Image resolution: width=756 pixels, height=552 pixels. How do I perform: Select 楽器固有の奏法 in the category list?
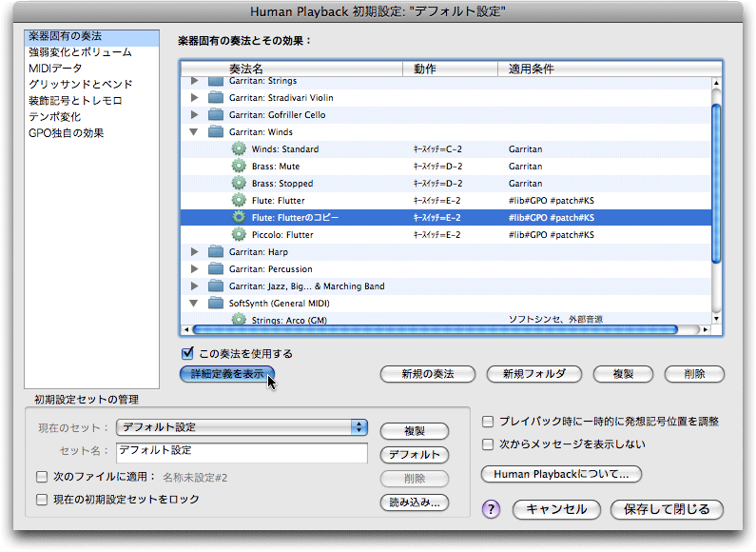[x=91, y=37]
